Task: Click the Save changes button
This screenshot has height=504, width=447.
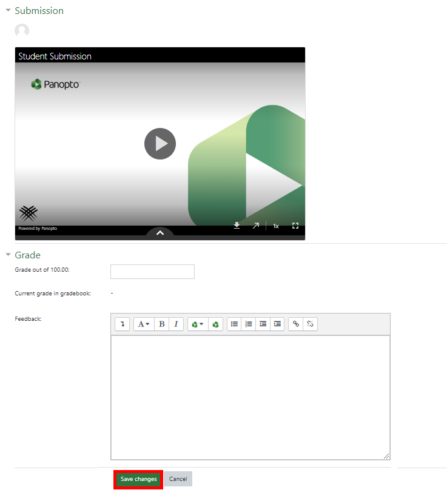Action: (x=138, y=479)
